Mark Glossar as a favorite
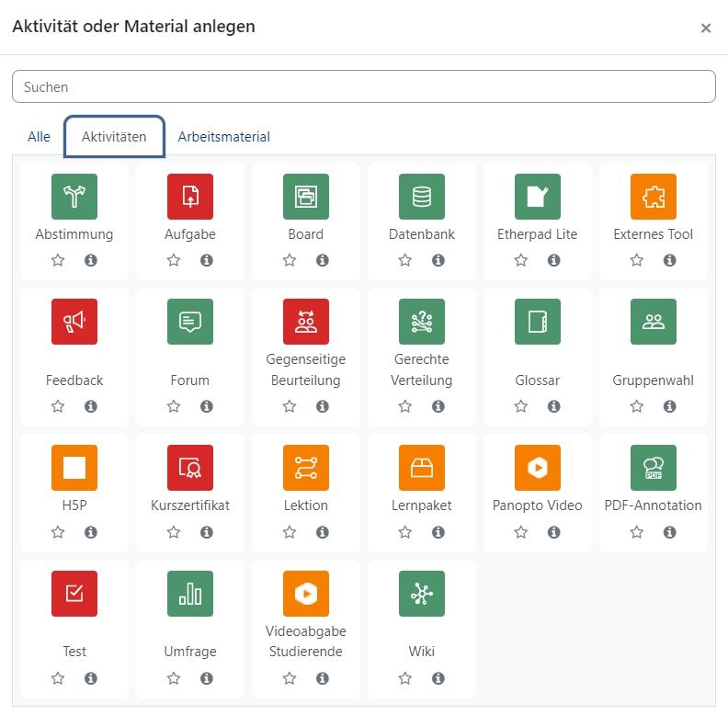Image resolution: width=728 pixels, height=715 pixels. [521, 406]
